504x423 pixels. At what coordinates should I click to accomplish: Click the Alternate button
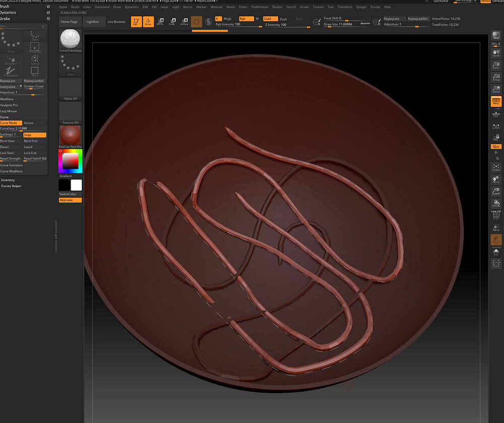70,200
